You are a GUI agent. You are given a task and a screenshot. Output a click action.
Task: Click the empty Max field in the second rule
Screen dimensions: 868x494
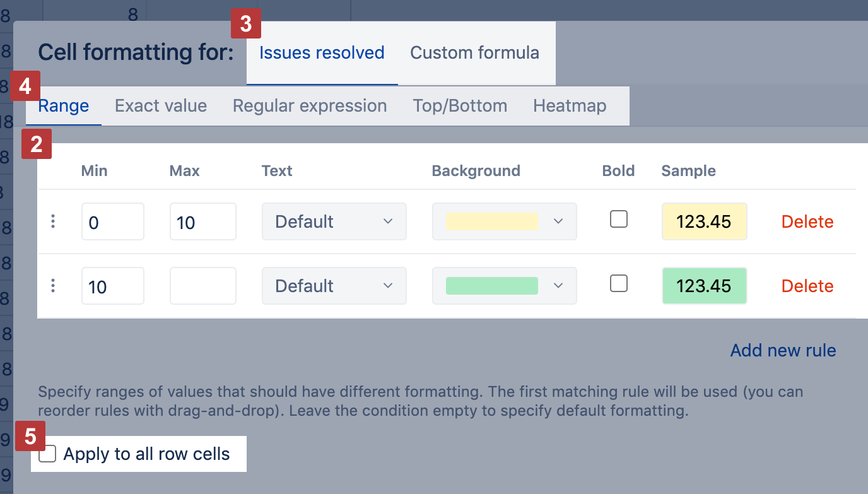(202, 286)
